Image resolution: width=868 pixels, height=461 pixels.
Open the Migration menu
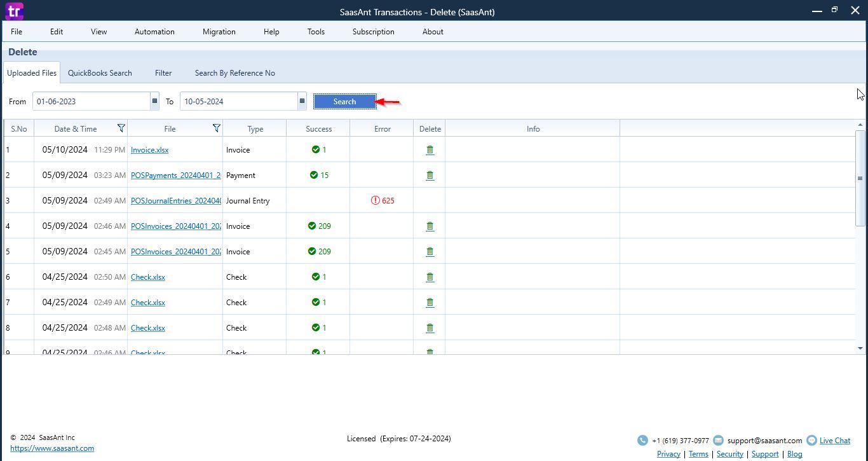(x=219, y=32)
